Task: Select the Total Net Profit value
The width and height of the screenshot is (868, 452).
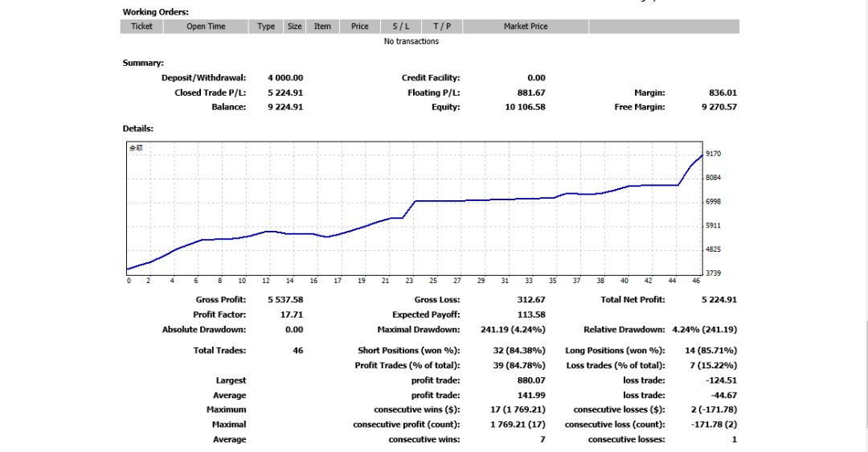Action: [x=719, y=299]
